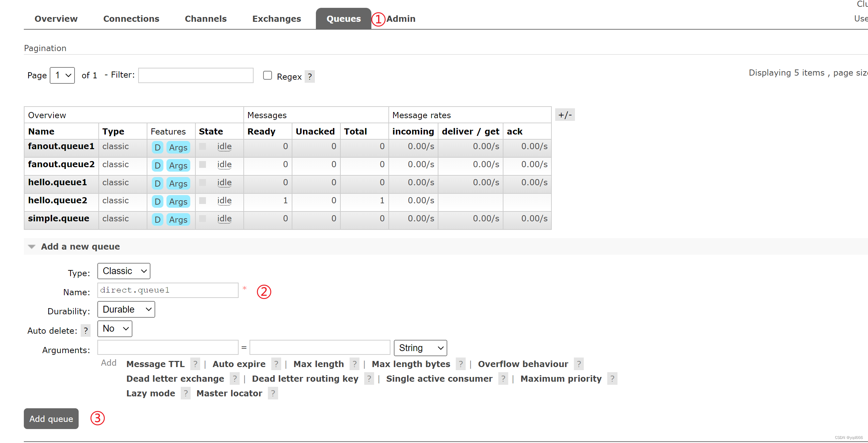Open the Durability dropdown
Viewport: 868px width, 443px height.
click(x=126, y=309)
